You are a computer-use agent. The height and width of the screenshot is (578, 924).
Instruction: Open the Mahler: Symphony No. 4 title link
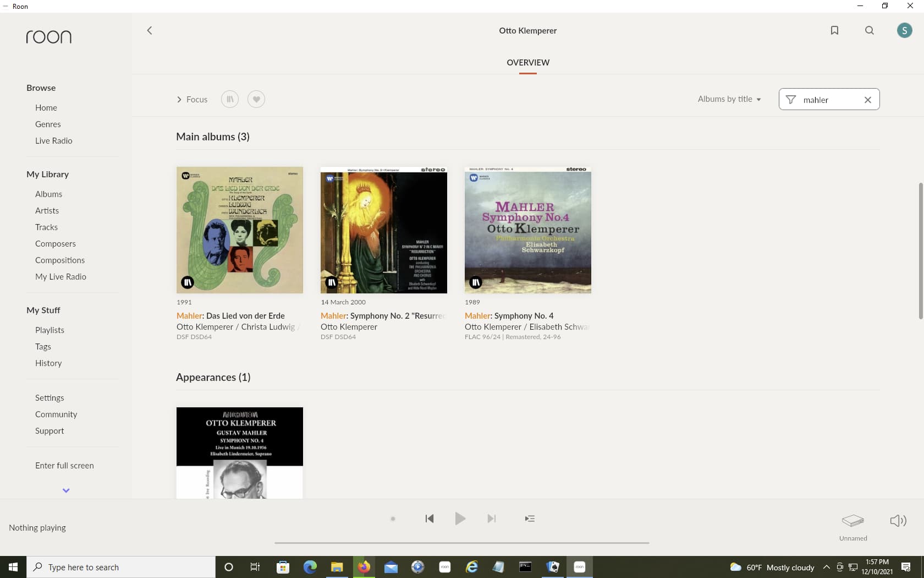(509, 315)
